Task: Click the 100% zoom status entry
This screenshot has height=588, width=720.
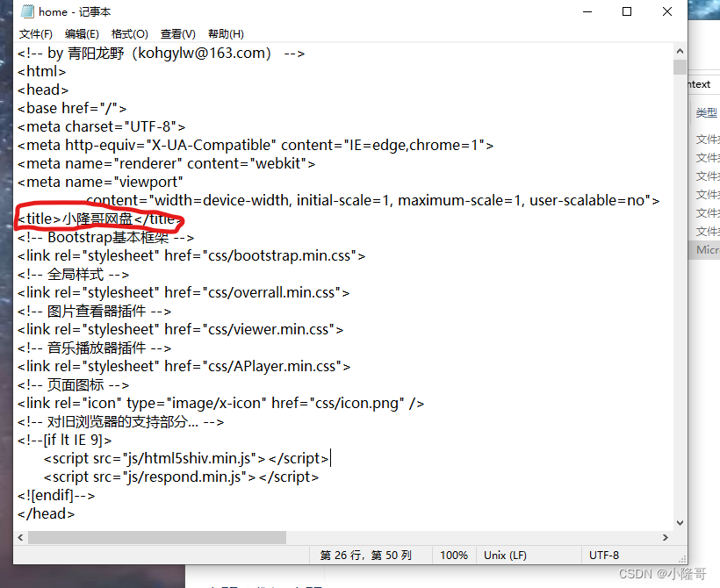Action: pos(454,556)
